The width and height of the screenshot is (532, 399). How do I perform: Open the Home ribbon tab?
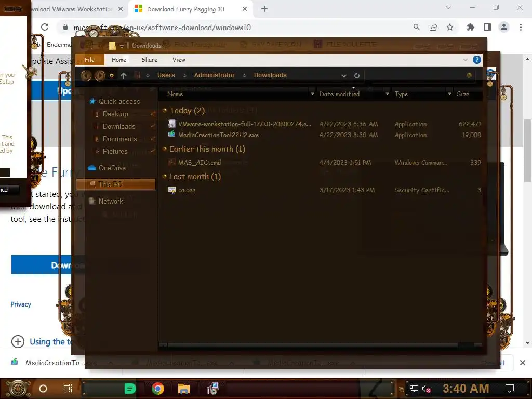[x=119, y=60]
